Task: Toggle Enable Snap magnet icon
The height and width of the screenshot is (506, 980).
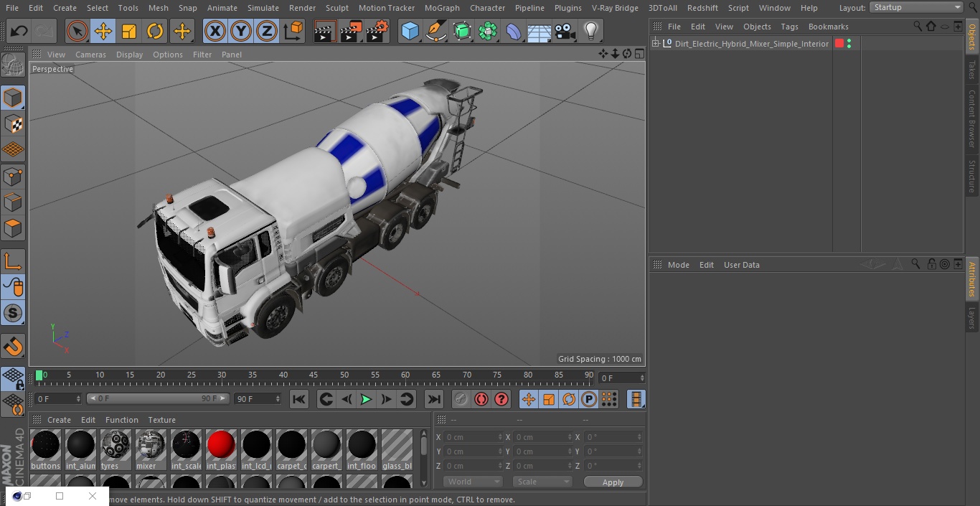Action: tap(13, 347)
